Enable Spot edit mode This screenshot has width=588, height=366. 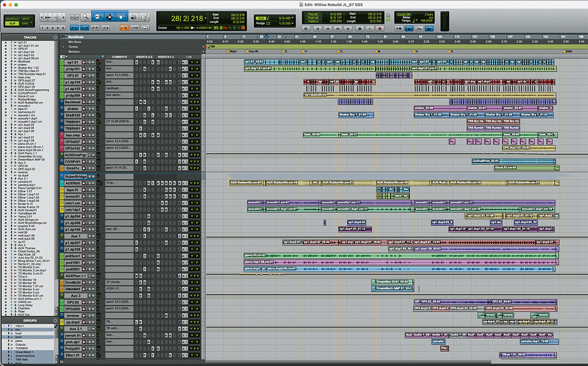pyautogui.click(x=26, y=19)
